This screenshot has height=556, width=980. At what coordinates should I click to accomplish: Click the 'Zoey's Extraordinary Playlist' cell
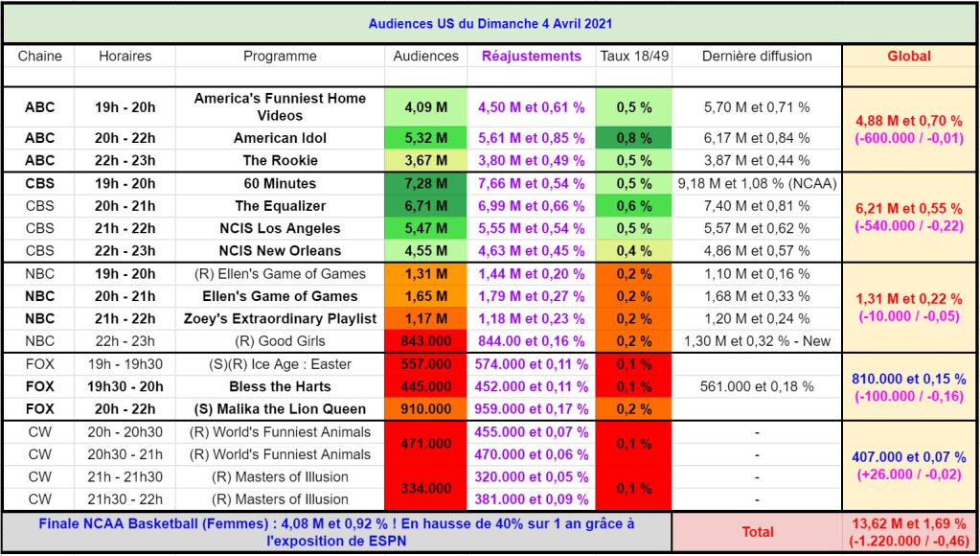coord(280,318)
